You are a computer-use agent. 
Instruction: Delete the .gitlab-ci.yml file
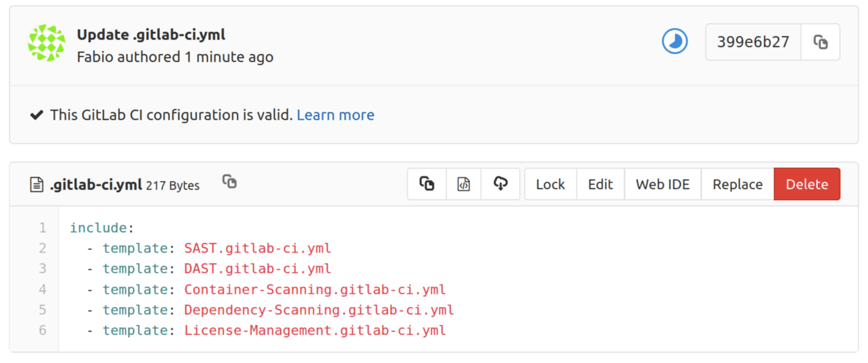tap(806, 183)
